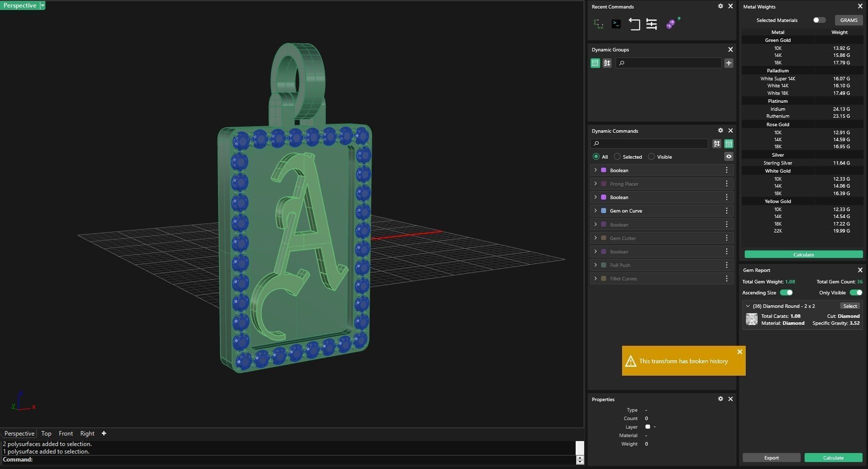Screen dimensions: 868x469
Task: Sort Dynamic Groups alphabetically
Action: 607,63
